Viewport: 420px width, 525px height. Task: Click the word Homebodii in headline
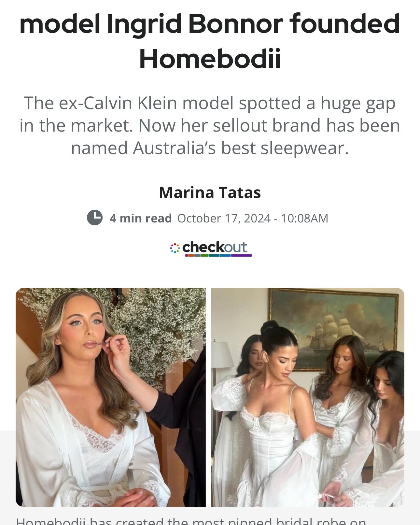(210, 59)
